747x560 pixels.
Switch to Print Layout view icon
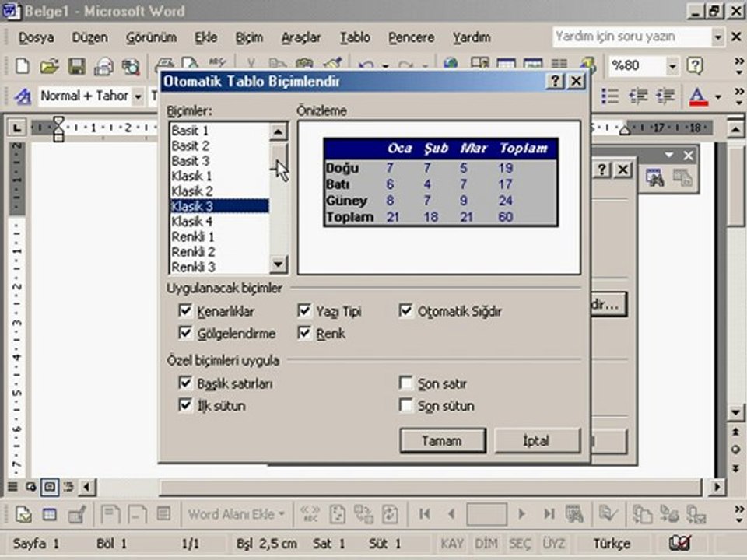coord(50,487)
